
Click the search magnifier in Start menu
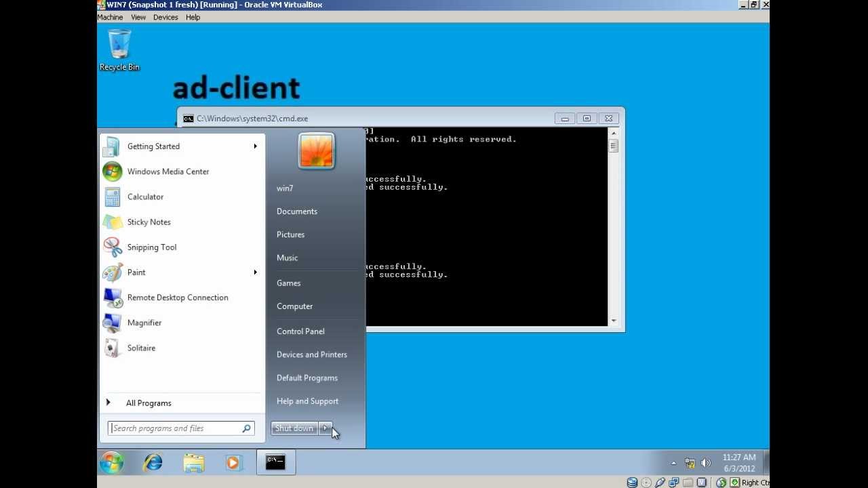pos(247,428)
